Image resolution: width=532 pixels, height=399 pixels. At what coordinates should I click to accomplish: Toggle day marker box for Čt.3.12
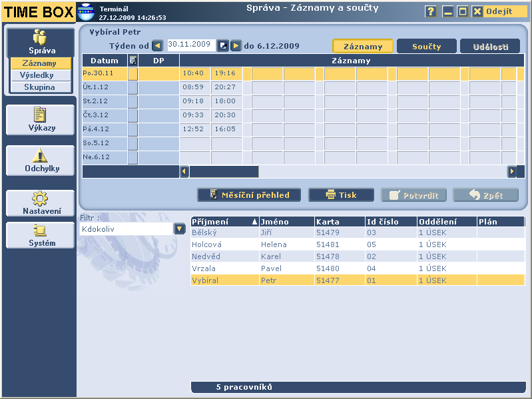pos(133,115)
